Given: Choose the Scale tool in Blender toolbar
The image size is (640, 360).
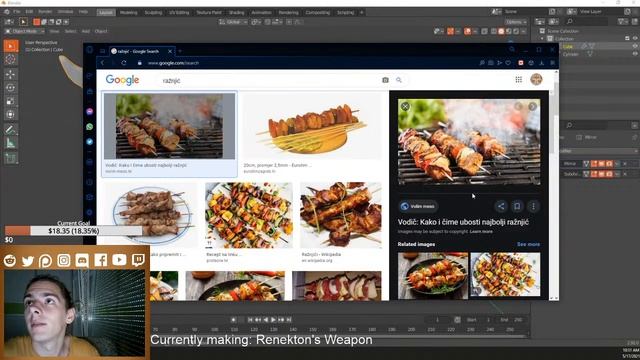Looking at the screenshot, I should pyautogui.click(x=11, y=101).
